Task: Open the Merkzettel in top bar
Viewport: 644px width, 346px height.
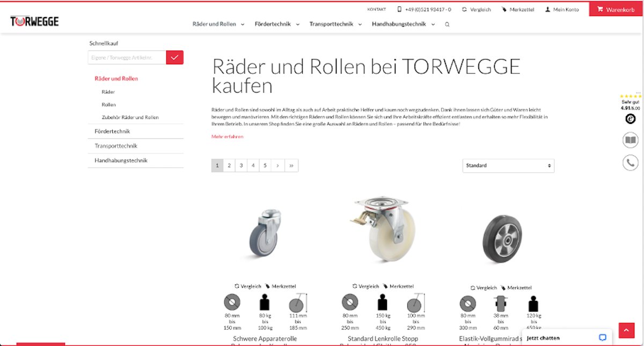Action: (x=518, y=10)
